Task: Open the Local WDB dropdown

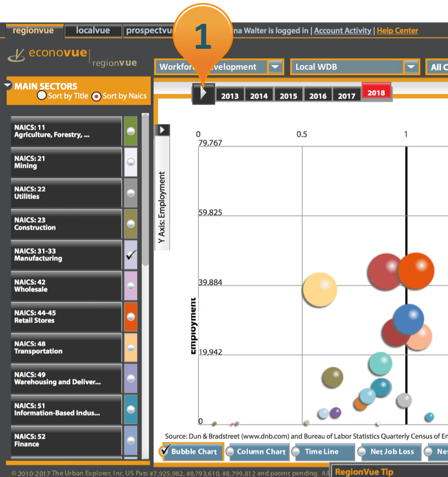Action: [411, 67]
